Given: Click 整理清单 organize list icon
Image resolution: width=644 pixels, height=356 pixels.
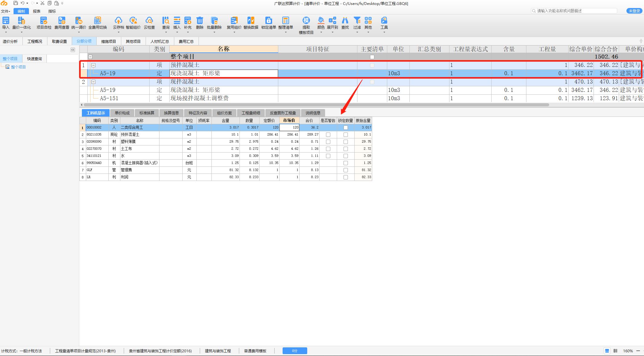Looking at the screenshot, I should click(286, 21).
